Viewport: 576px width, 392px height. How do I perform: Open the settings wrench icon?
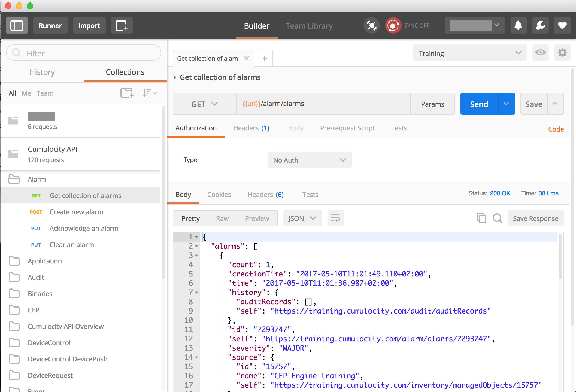[540, 25]
